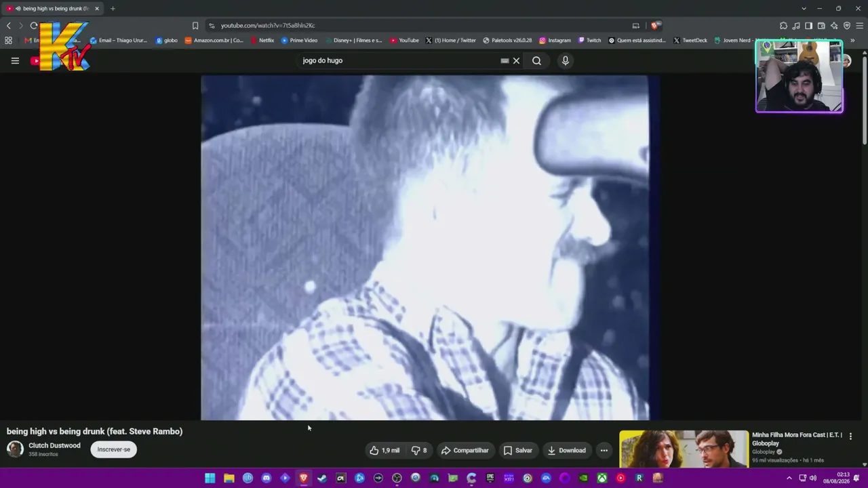Bookmark this page from address bar
The image size is (868, 488).
tap(195, 26)
